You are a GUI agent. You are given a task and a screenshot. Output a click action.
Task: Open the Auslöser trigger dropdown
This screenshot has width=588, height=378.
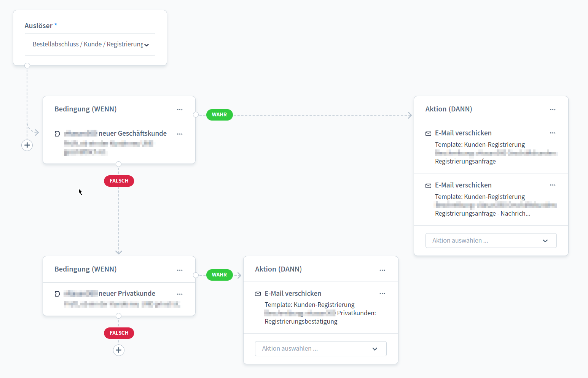[90, 44]
